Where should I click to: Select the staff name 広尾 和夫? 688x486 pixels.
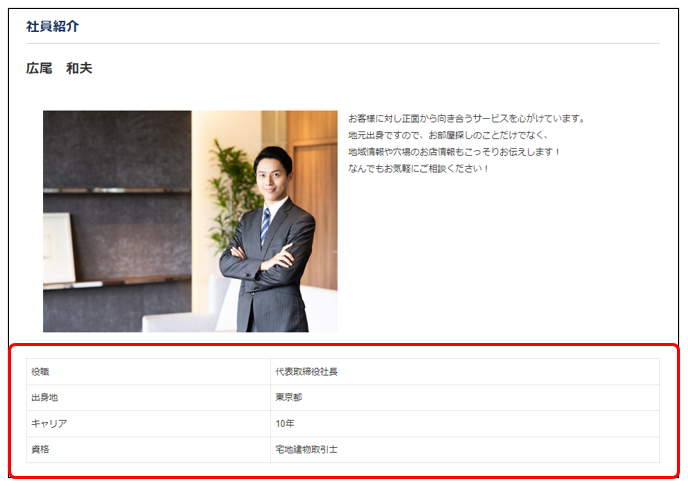(59, 69)
